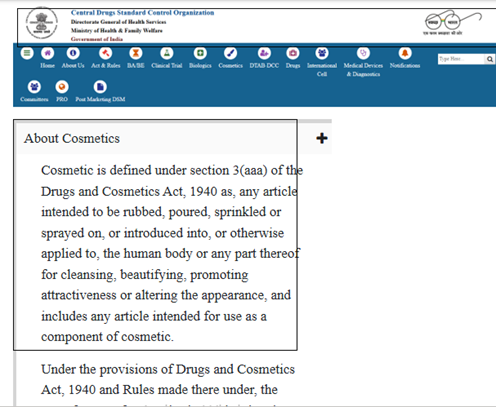Image resolution: width=496 pixels, height=407 pixels.
Task: Open the Notifications bell icon
Action: click(405, 53)
